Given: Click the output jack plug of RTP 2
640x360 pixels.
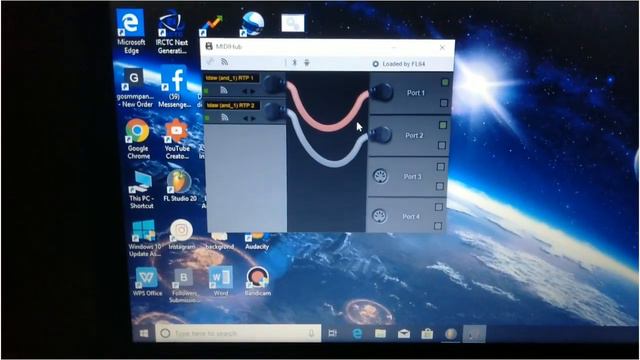Looking at the screenshot, I should [274, 111].
